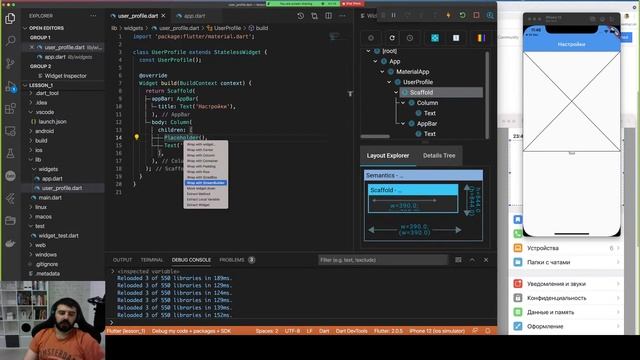This screenshot has width=640, height=360.
Task: Toggle the paint baselines button
Action: 456,38
